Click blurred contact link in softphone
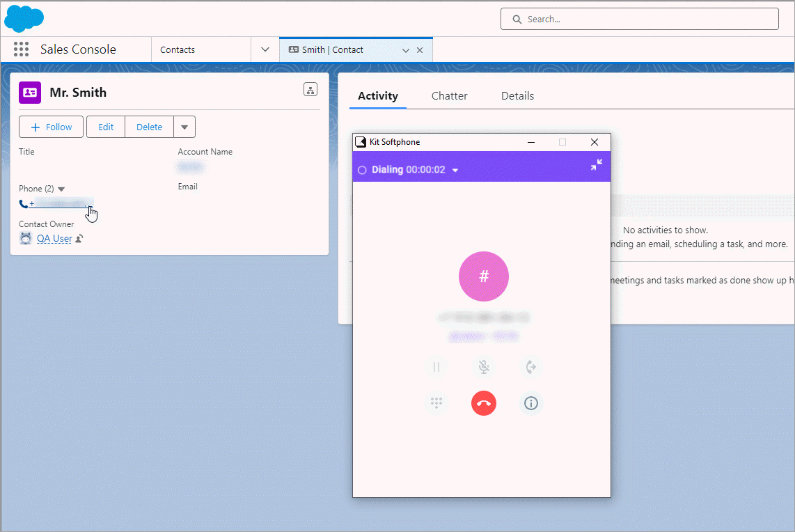Viewport: 795px width, 532px height. (x=484, y=336)
